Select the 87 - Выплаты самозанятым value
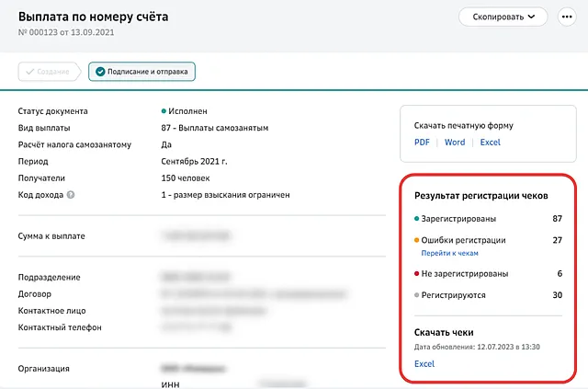The width and height of the screenshot is (588, 389). 214,128
